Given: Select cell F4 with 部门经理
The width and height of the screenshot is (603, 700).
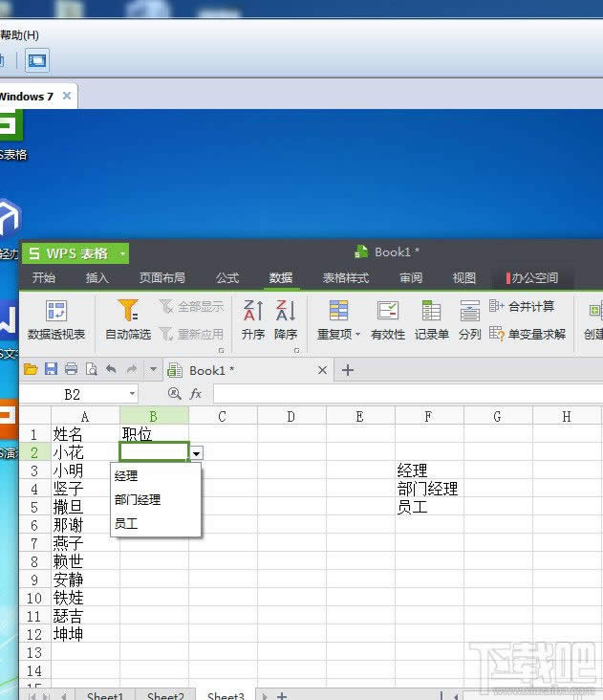Looking at the screenshot, I should (429, 489).
